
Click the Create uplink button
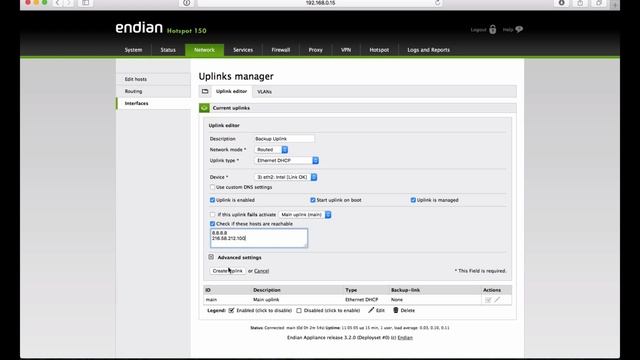pyautogui.click(x=227, y=271)
